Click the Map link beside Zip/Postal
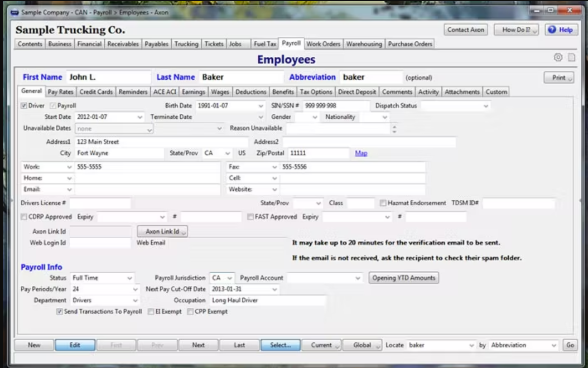Viewport: 588px width, 368px height. pyautogui.click(x=361, y=152)
